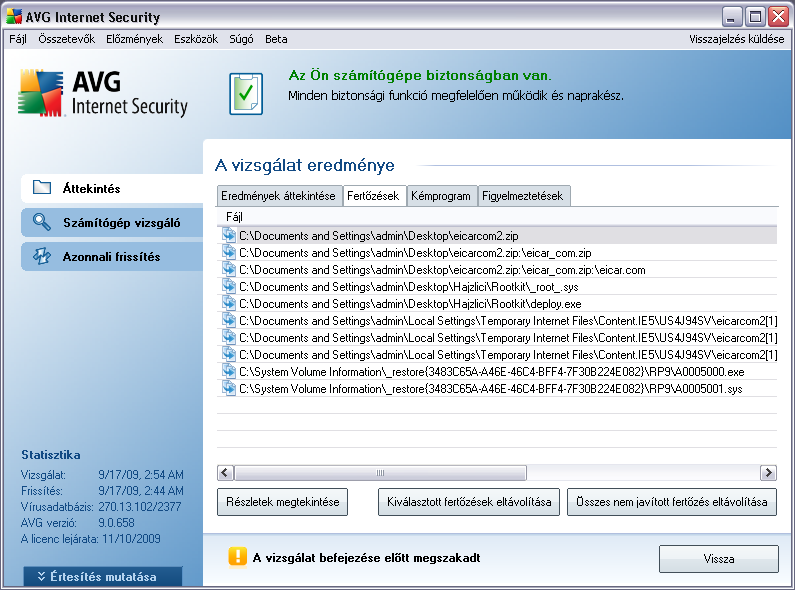Select the eicarcom2.zip:\eicar_com.zip file row

(x=497, y=252)
